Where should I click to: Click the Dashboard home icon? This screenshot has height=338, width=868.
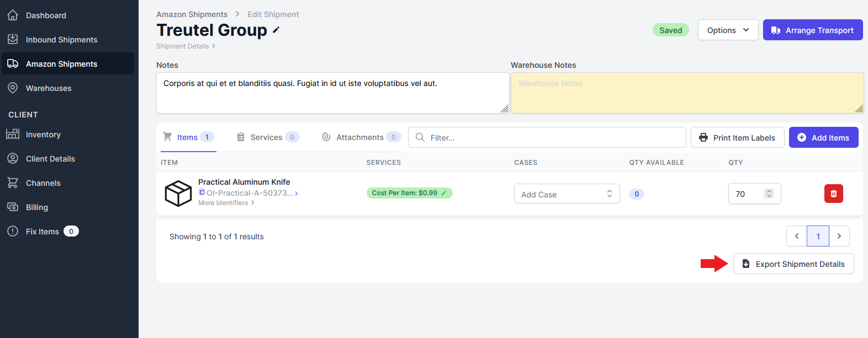tap(13, 15)
